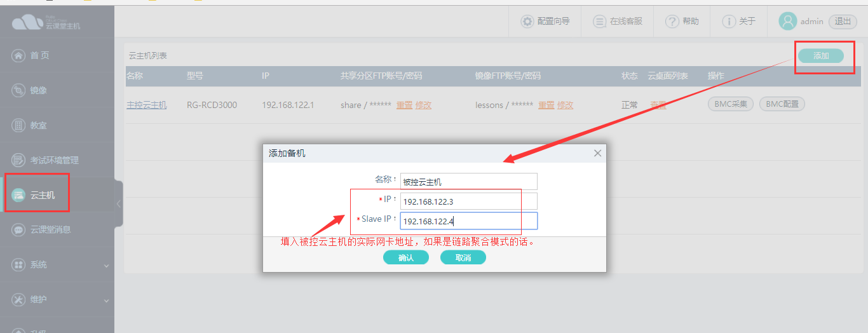
Task: Click 修改 for lessons FTP account
Action: (x=565, y=105)
